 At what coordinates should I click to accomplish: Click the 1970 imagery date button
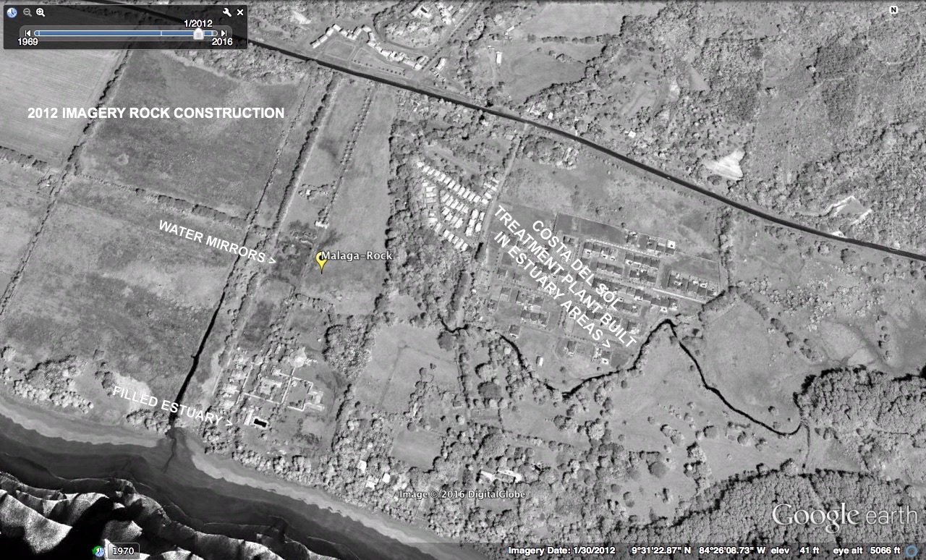coord(123,551)
